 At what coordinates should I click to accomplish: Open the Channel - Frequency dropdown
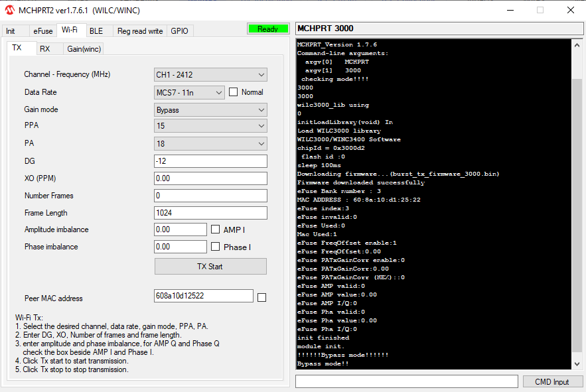(210, 75)
